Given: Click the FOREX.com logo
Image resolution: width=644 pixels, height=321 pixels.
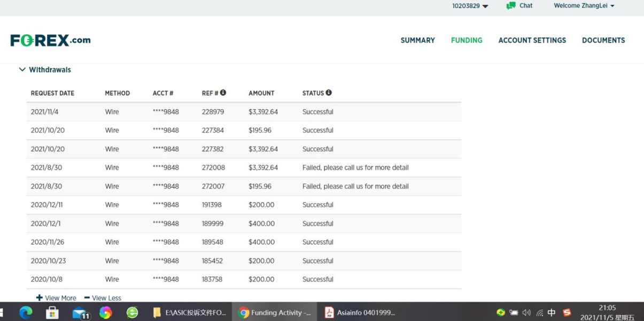Looking at the screenshot, I should (x=50, y=40).
